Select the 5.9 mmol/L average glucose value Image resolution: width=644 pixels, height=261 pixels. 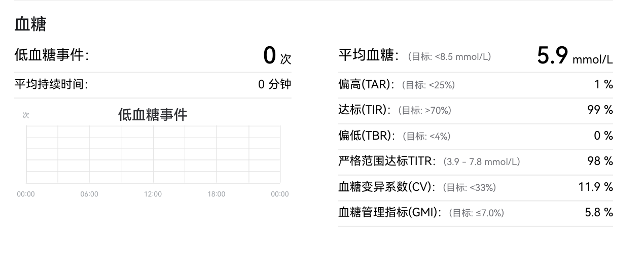[575, 56]
